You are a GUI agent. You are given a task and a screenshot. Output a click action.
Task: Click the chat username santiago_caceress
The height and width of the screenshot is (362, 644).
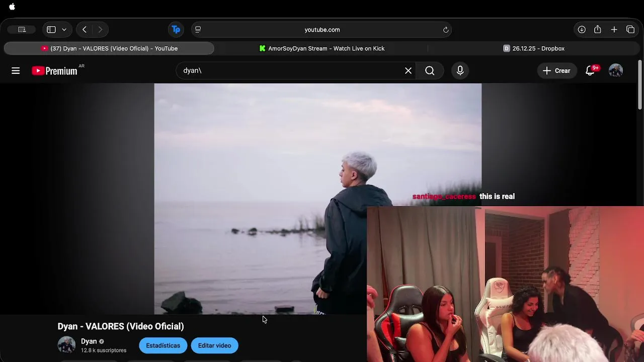point(444,197)
